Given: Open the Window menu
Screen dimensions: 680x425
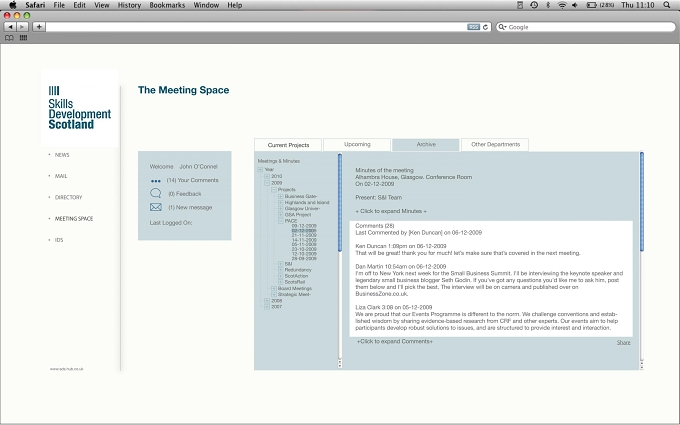Looking at the screenshot, I should tap(206, 5).
